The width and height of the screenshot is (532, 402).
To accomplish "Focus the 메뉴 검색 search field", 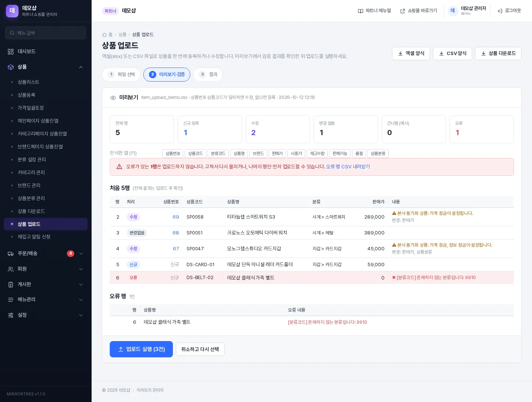I will [x=45, y=33].
